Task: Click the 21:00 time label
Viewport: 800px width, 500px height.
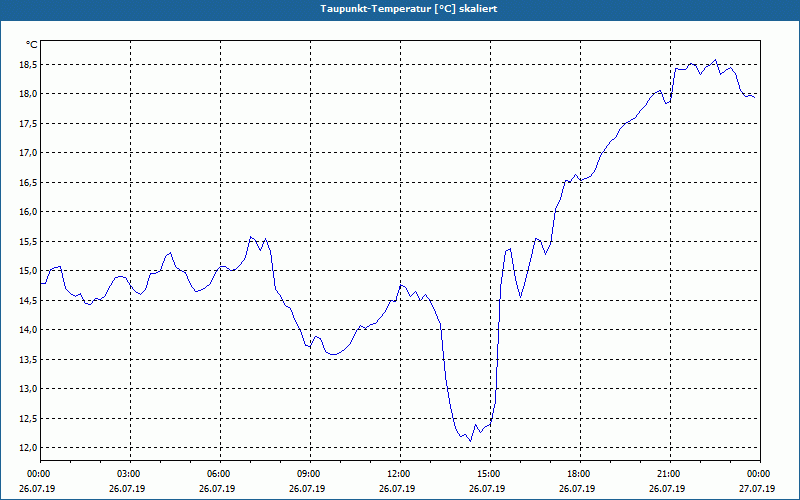Action: (x=670, y=474)
